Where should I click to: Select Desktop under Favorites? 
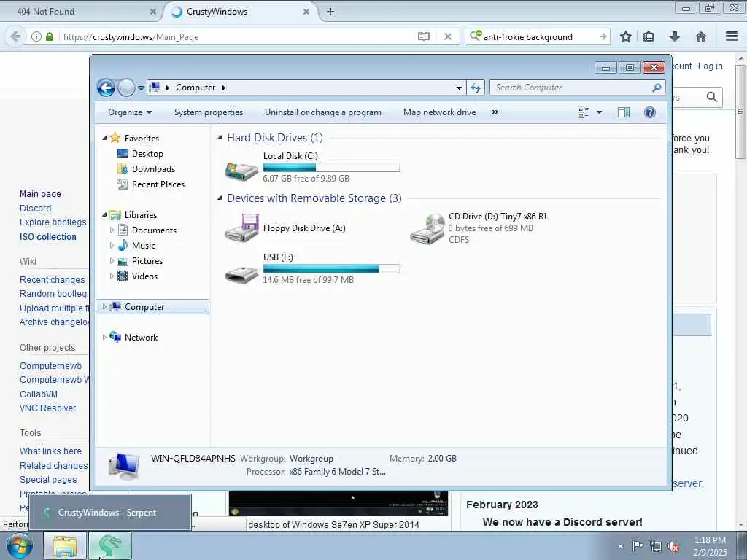click(x=147, y=154)
